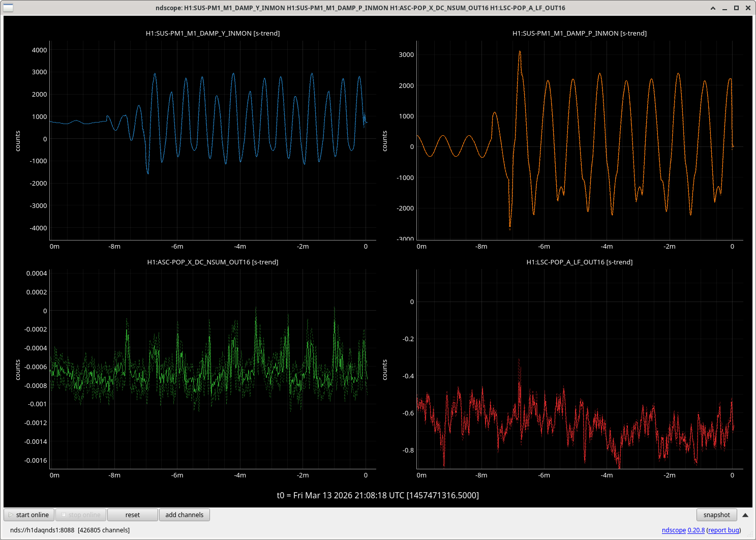Open the window menu icon in title bar
Viewport: 756px width, 540px height.
click(x=8, y=8)
